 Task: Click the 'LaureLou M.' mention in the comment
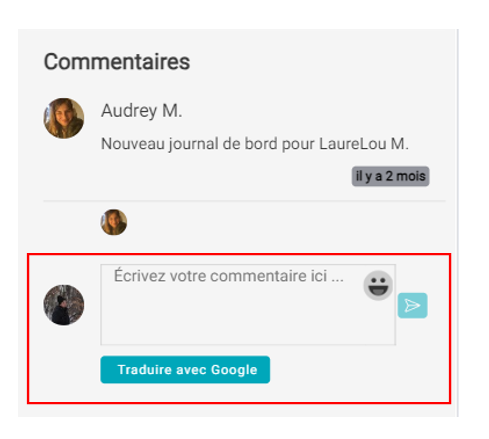[x=364, y=144]
